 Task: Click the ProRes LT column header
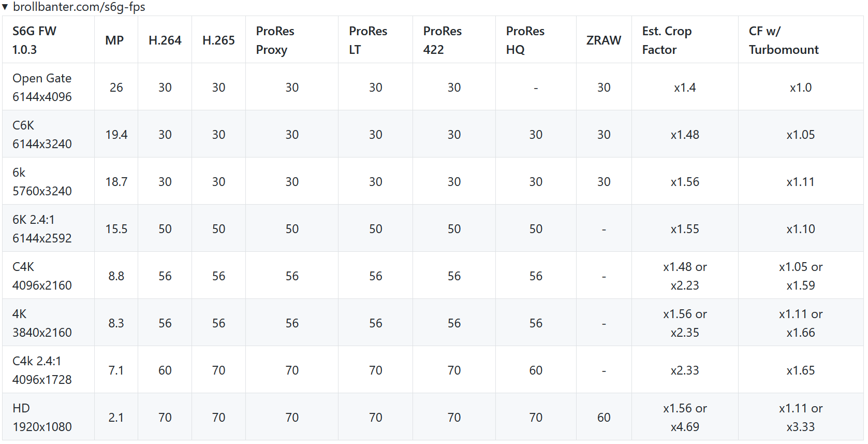pos(368,40)
